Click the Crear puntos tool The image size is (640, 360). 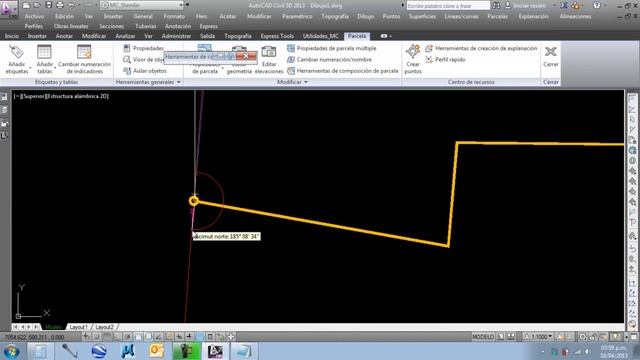[x=413, y=59]
